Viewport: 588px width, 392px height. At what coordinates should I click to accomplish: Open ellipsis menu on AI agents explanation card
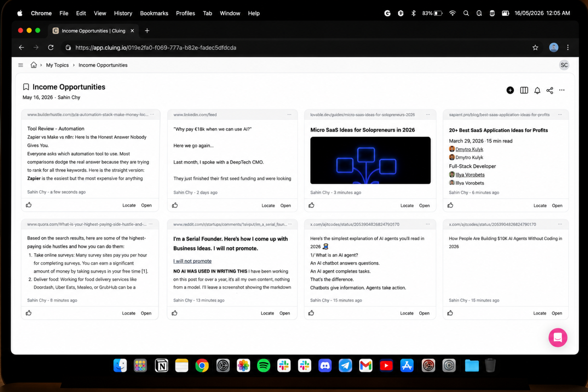428,224
